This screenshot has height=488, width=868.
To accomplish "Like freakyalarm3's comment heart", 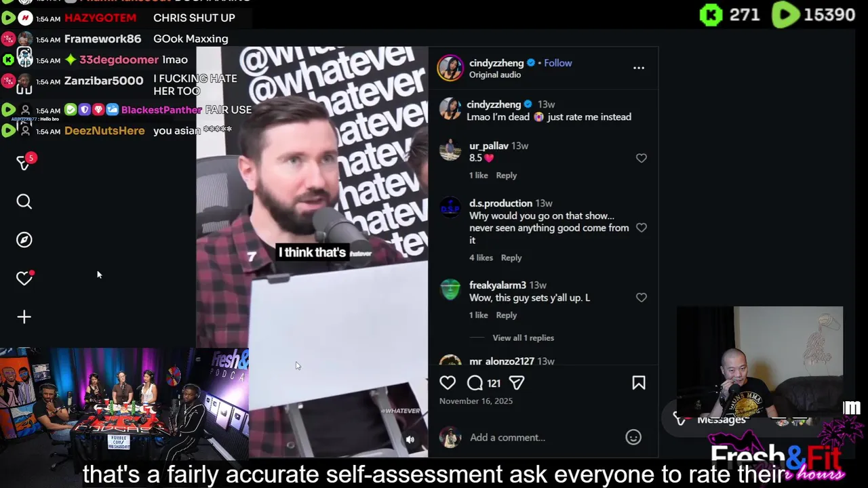I will 642,298.
